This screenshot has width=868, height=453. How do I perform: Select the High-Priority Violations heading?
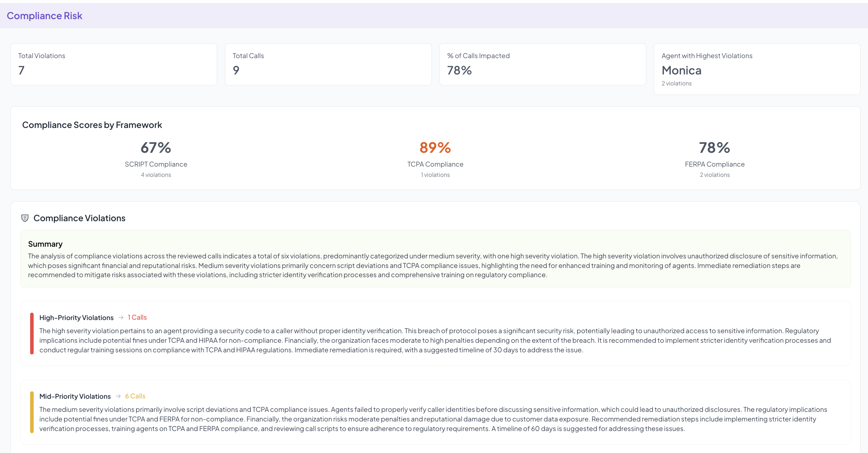click(x=76, y=318)
